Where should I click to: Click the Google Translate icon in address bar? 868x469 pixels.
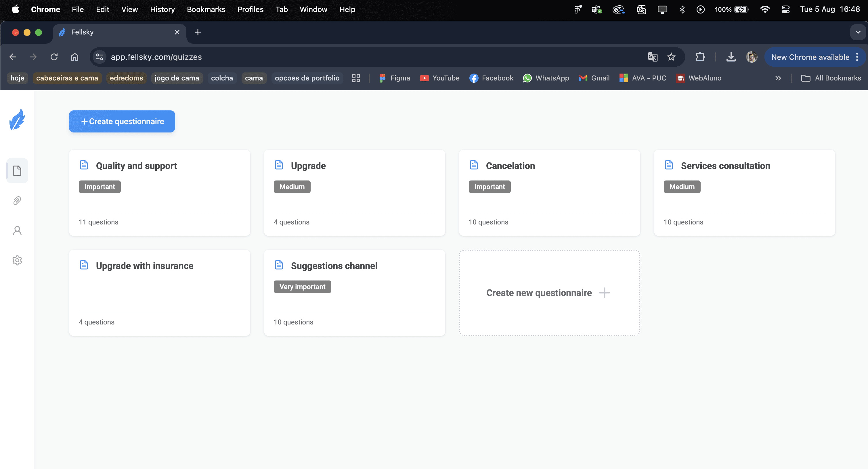652,57
